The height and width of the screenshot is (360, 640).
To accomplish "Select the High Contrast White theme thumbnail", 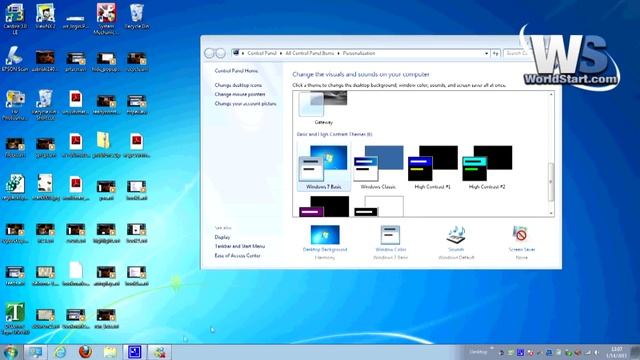I will coord(379,206).
